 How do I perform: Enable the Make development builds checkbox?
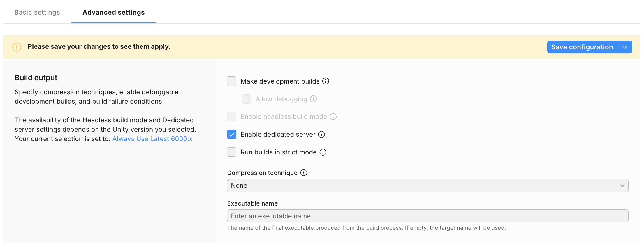coord(232,81)
